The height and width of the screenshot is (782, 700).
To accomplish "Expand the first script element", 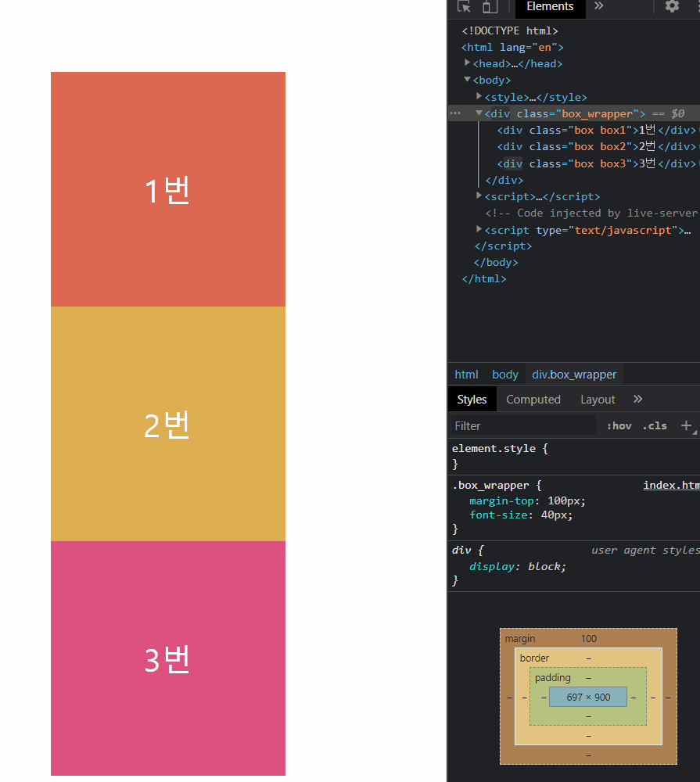I will click(x=479, y=195).
